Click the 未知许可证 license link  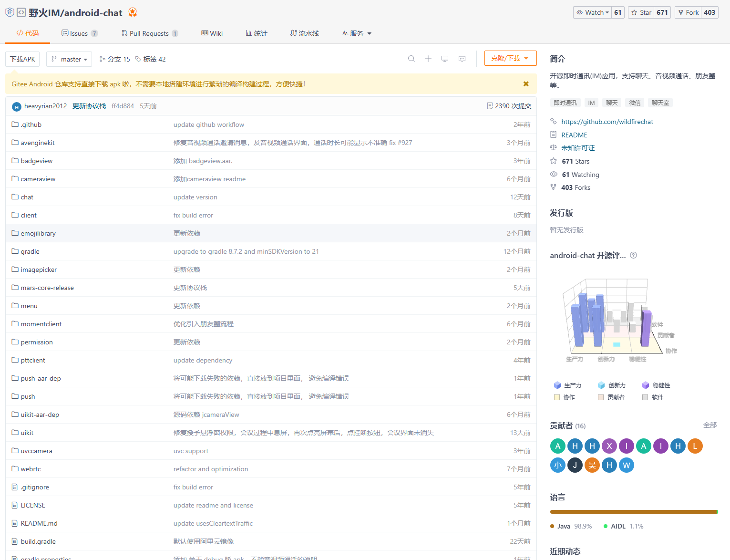tap(578, 148)
